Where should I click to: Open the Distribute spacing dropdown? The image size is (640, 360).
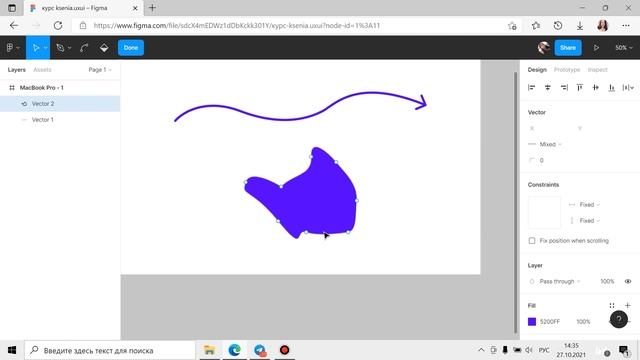628,87
